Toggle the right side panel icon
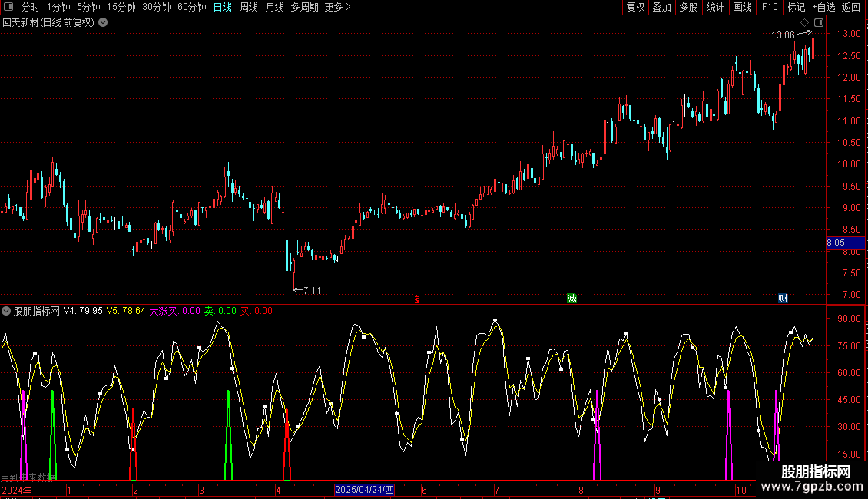Viewport: 868px width, 499px height. [819, 23]
